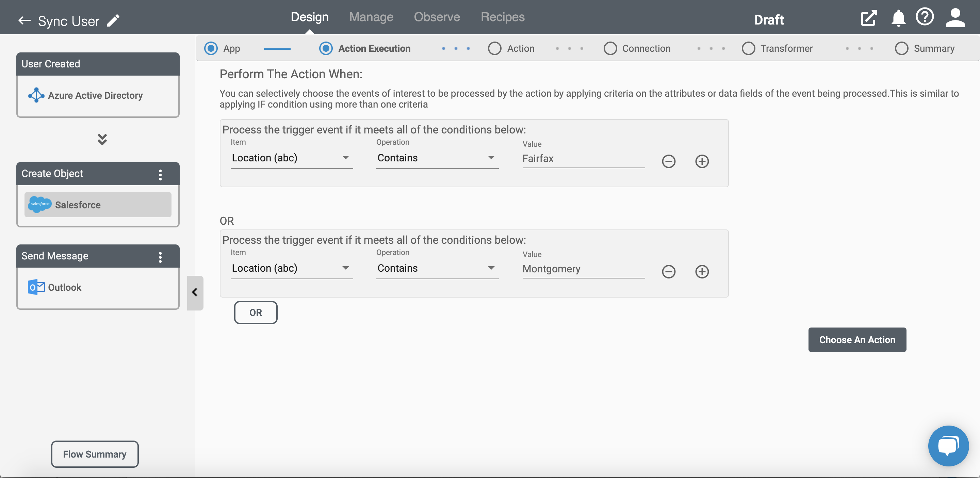980x478 pixels.
Task: Open the chat support bubble
Action: pos(948,445)
